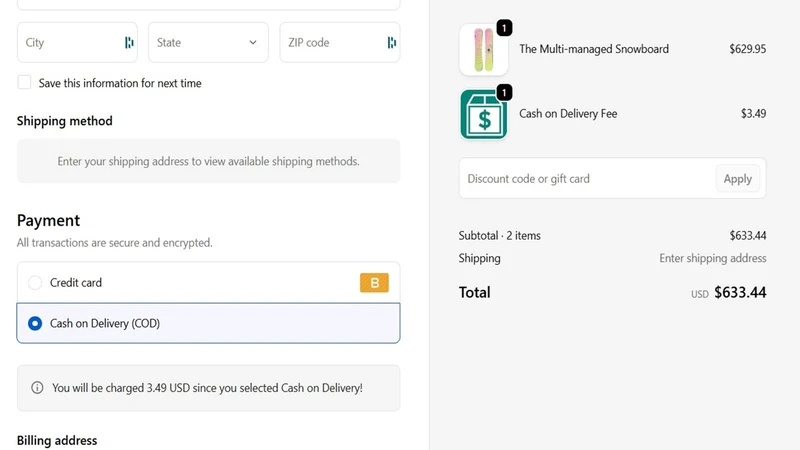Click the orange B credit card badge
Viewport: 800px width, 450px height.
(374, 283)
